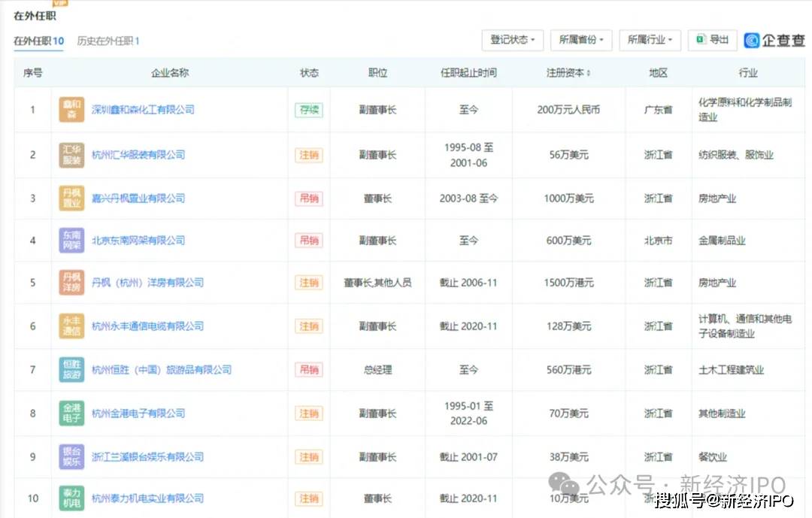Open the 杭州永丰通信电缆有限公司 link

point(147,326)
